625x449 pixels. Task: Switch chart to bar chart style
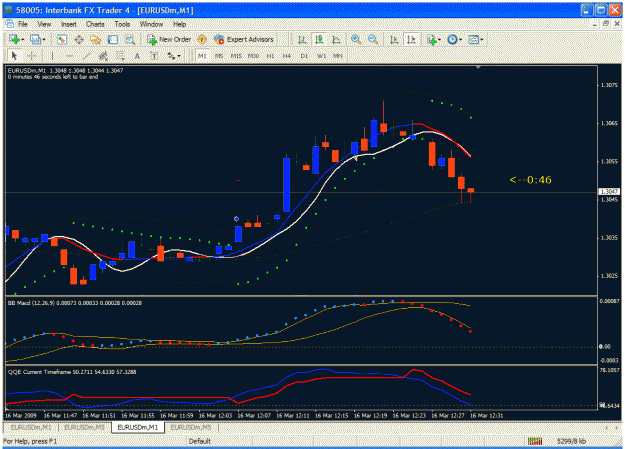pyautogui.click(x=302, y=39)
